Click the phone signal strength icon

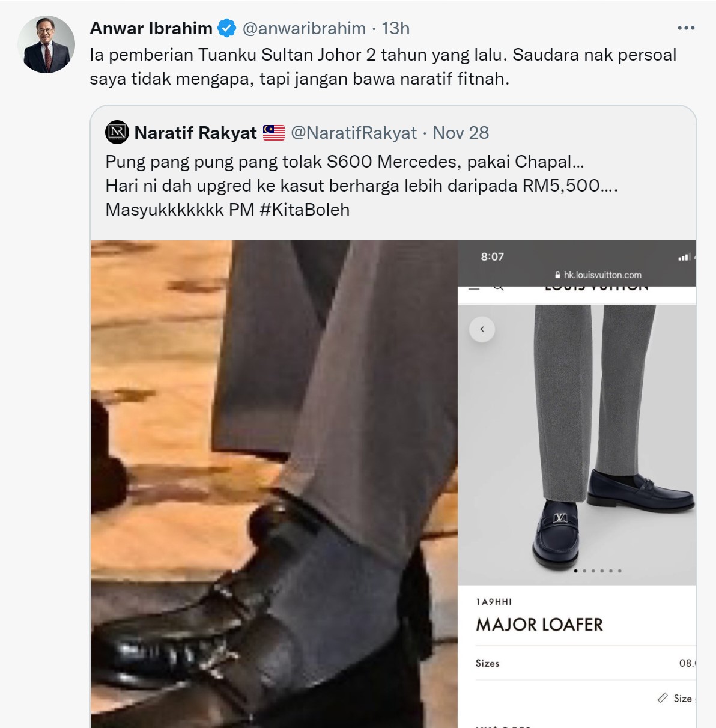683,257
